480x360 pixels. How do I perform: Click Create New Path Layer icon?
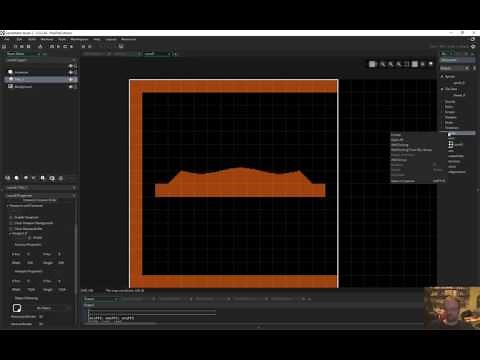[x=34, y=178]
